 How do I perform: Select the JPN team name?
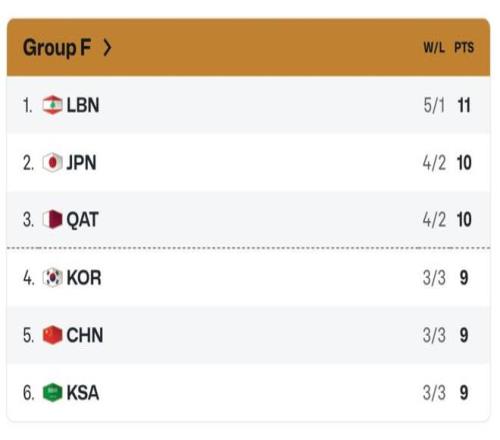click(81, 163)
